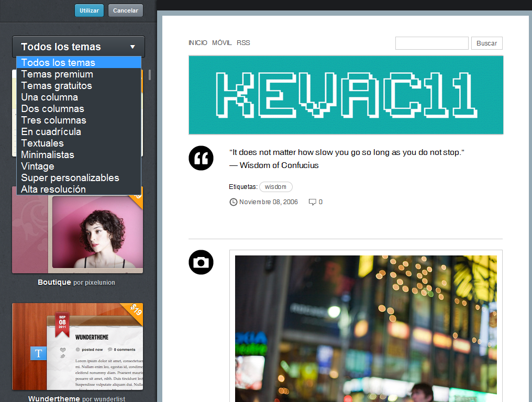Pick Dos columnas from dropdown list
Viewport: 532px width, 402px height.
point(52,109)
